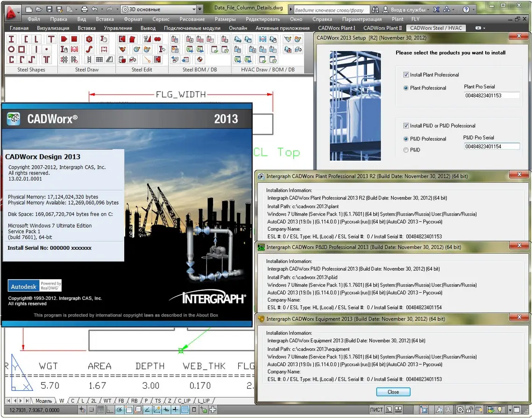Select the WT layout tab

tap(107, 401)
